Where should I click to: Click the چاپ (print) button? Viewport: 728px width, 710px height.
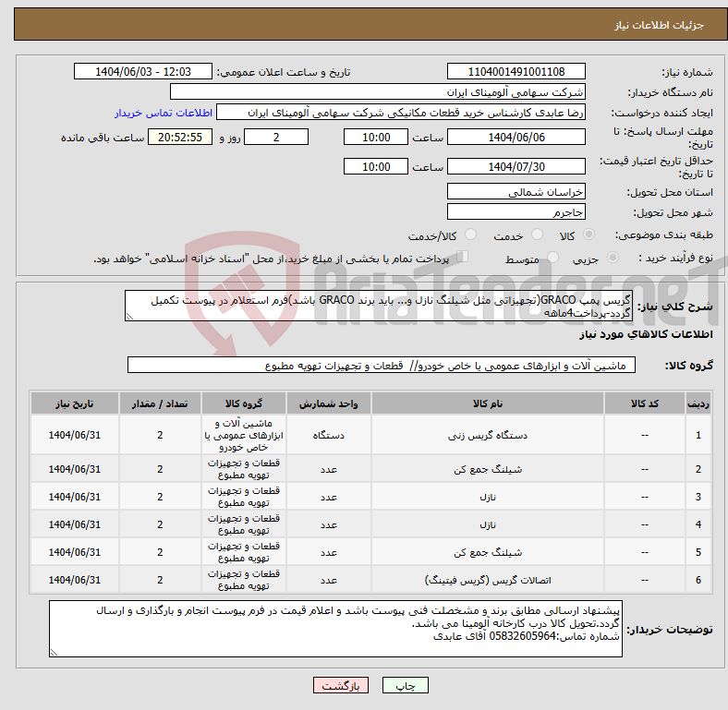click(x=405, y=685)
